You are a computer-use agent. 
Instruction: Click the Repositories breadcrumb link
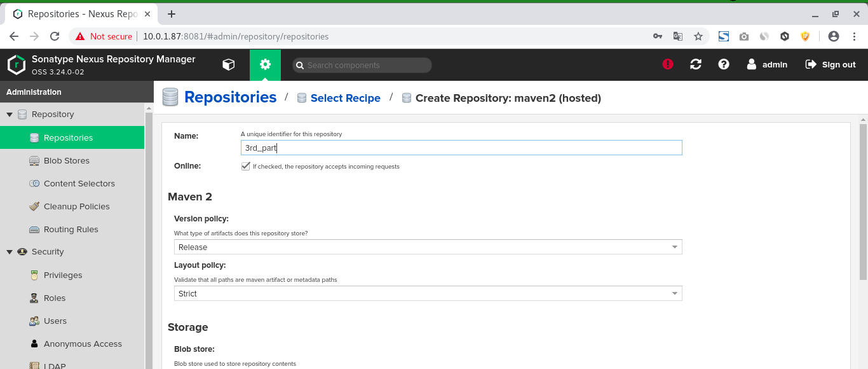(230, 97)
